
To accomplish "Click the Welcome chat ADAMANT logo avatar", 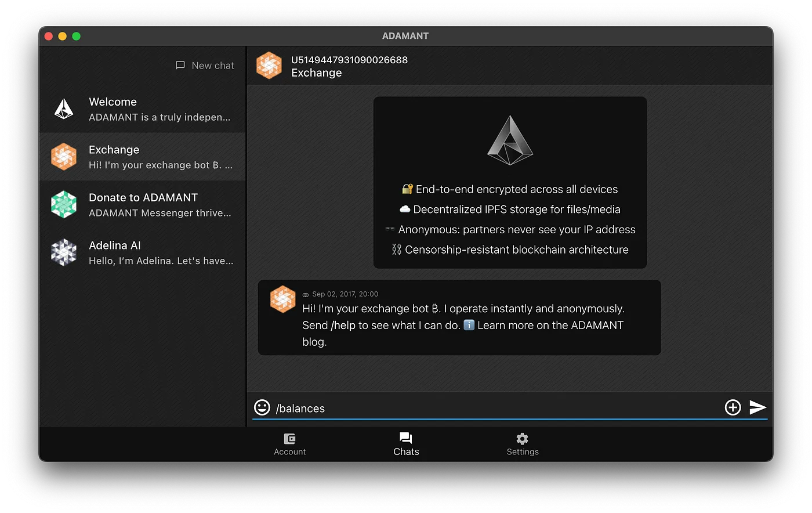I will tap(64, 109).
